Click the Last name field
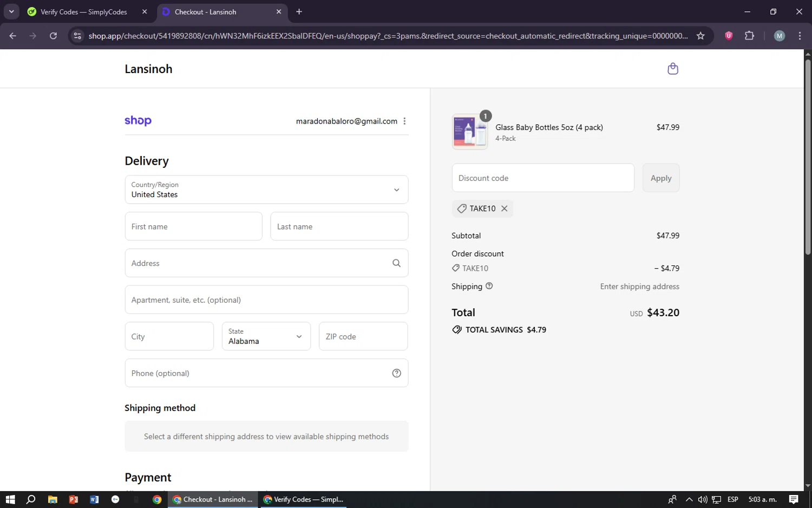812x508 pixels. click(x=339, y=226)
